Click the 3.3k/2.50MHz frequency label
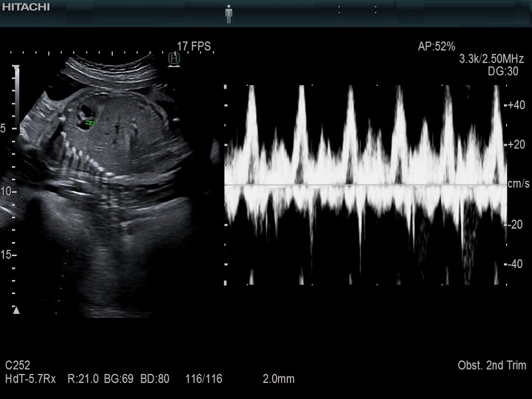The width and height of the screenshot is (532, 399). pyautogui.click(x=492, y=59)
